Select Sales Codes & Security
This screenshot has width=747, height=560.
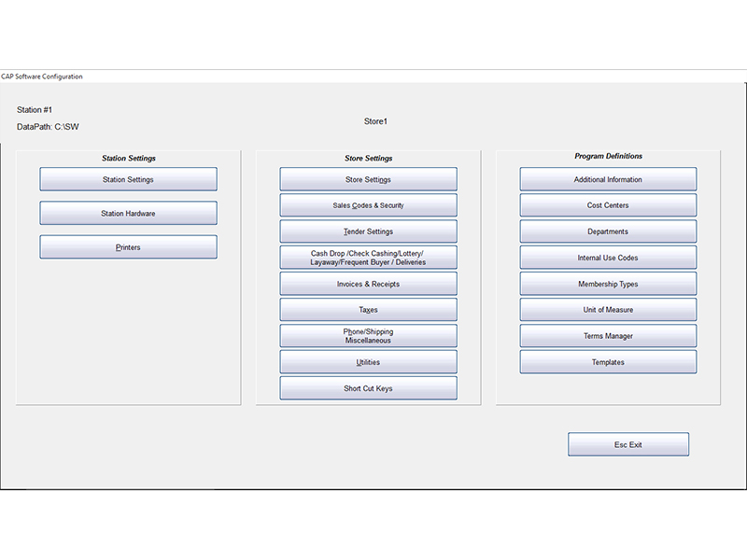[368, 205]
